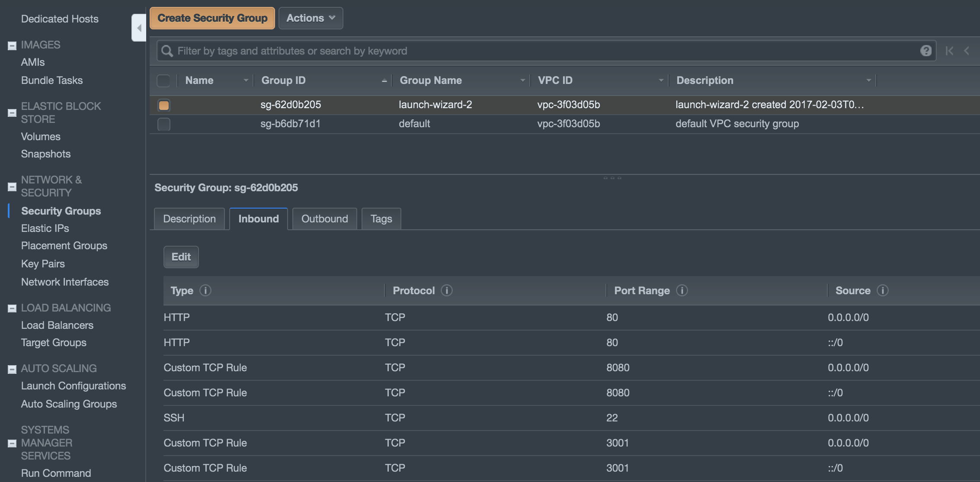Focus the filter by tags search field
This screenshot has width=980, height=482.
(547, 51)
